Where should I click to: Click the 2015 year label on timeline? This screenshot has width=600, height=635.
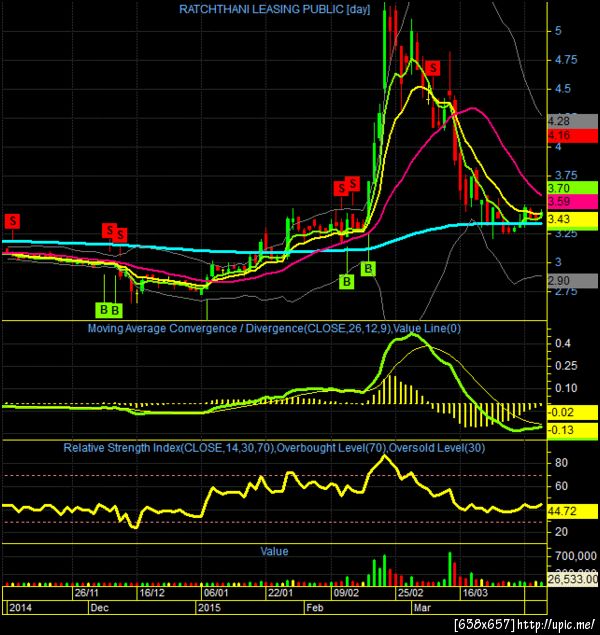coord(209,607)
